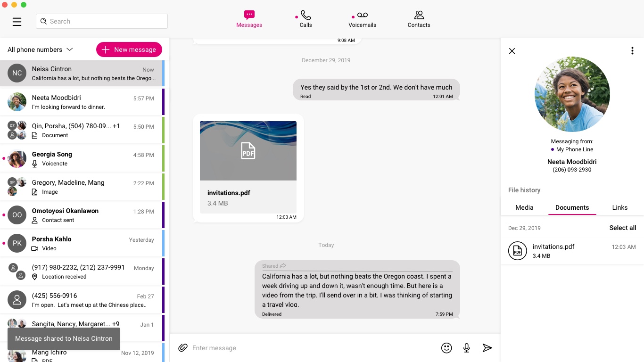Click the Search field

pos(102,21)
